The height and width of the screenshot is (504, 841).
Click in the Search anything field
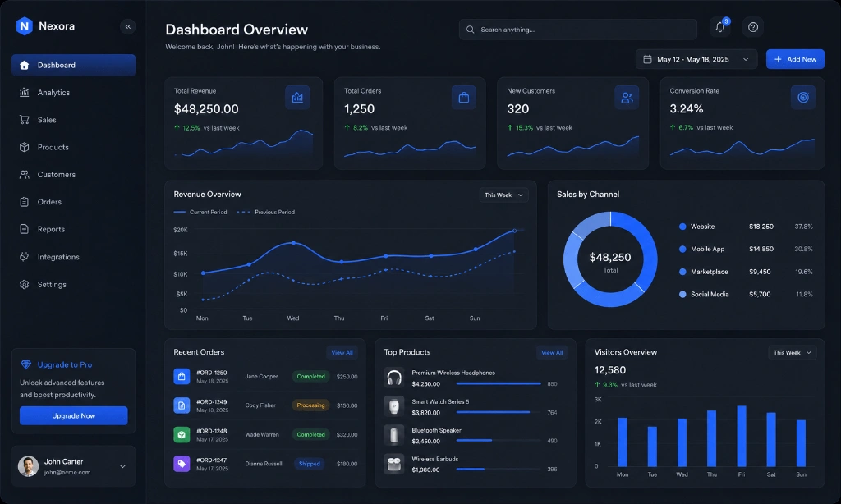pyautogui.click(x=577, y=30)
